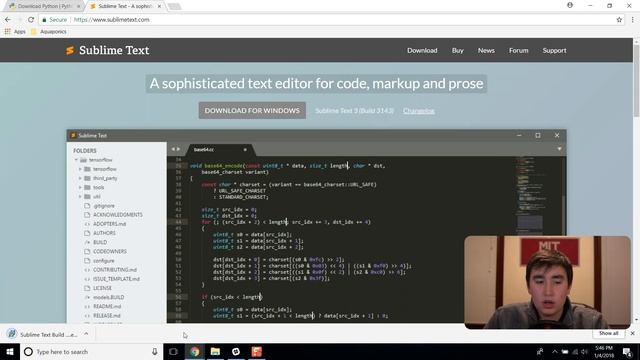This screenshot has width=640, height=360.
Task: Open the Buy page link
Action: (x=458, y=50)
